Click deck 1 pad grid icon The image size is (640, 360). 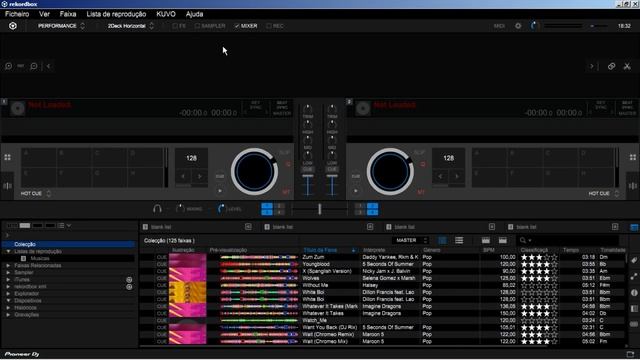(8, 158)
